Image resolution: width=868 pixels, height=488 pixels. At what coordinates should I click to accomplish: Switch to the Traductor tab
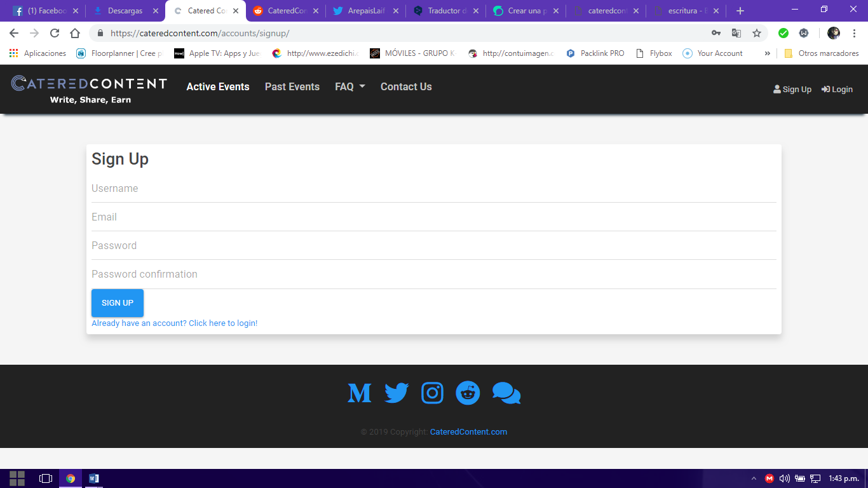[x=445, y=11]
